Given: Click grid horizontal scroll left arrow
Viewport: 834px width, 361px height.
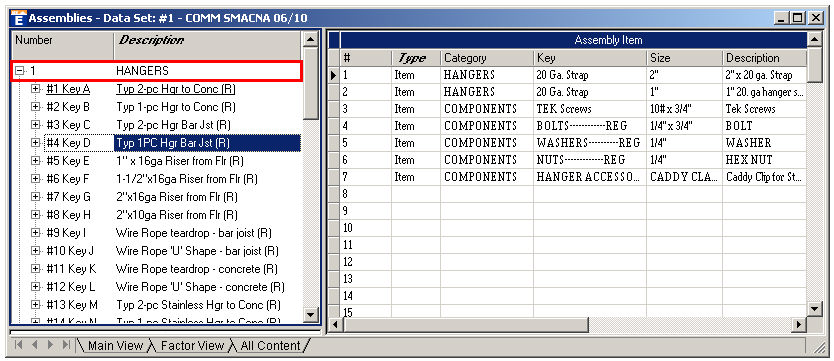Looking at the screenshot, I should coord(335,324).
